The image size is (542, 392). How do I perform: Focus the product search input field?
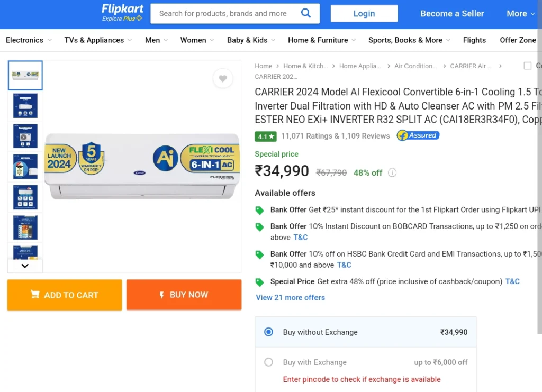[x=223, y=13]
